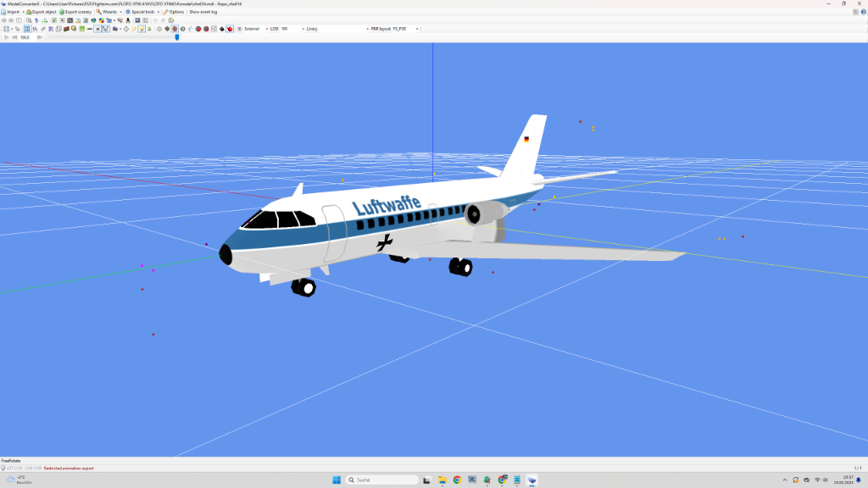This screenshot has height=488, width=868.
Task: Toggle the highlighted wireframe airplane button
Action: [x=106, y=29]
